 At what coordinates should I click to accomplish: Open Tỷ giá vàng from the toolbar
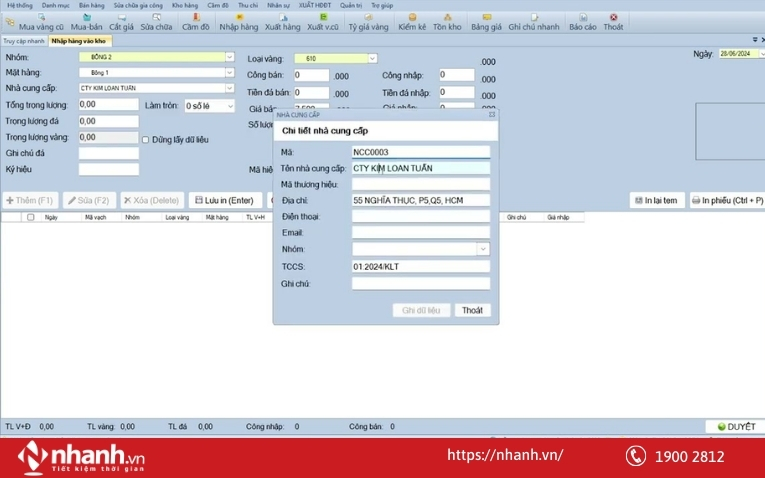coord(367,22)
